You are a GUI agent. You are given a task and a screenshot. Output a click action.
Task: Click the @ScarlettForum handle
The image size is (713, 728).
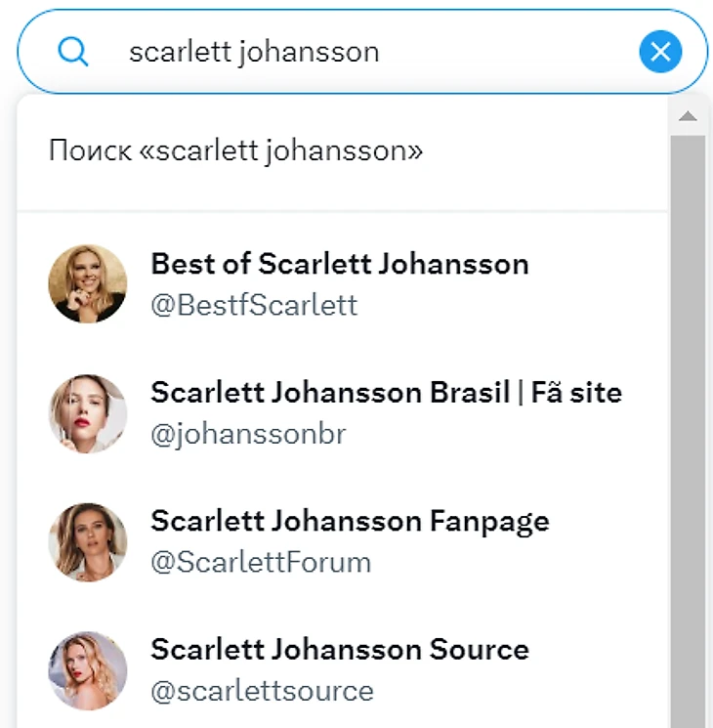261,563
